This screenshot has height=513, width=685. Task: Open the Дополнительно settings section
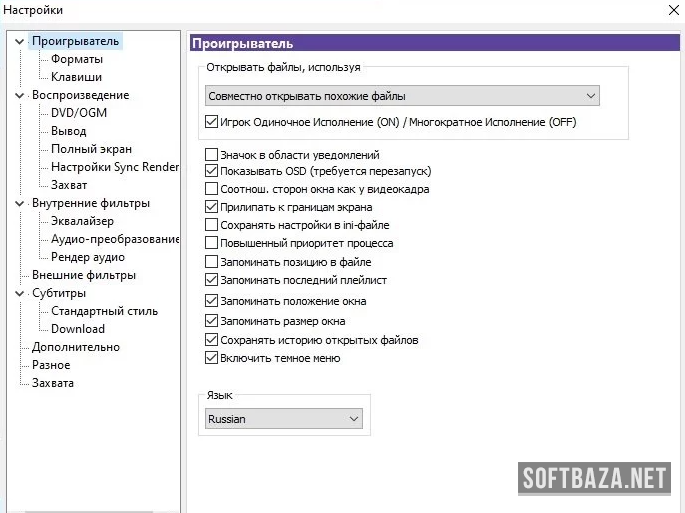75,347
